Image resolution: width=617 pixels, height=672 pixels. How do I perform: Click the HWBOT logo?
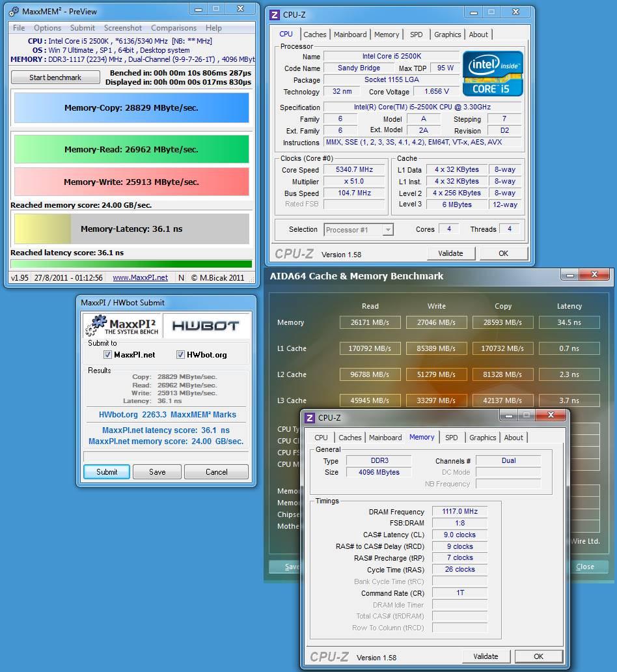coord(205,326)
